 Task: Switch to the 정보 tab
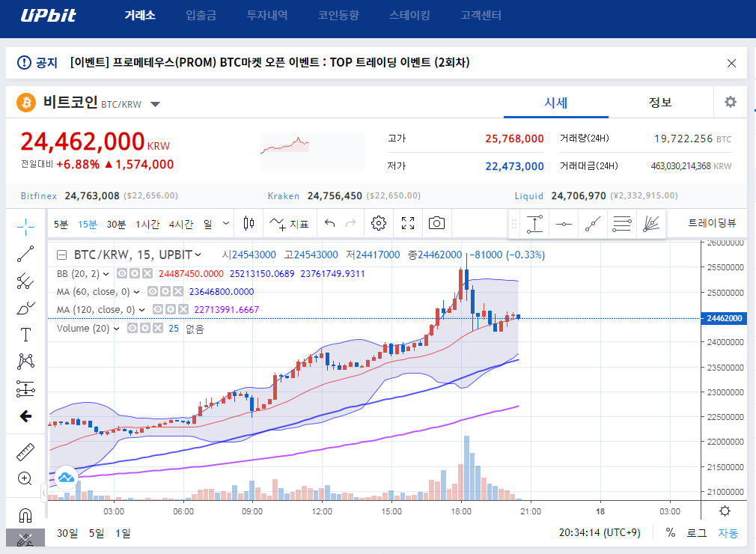pos(660,103)
